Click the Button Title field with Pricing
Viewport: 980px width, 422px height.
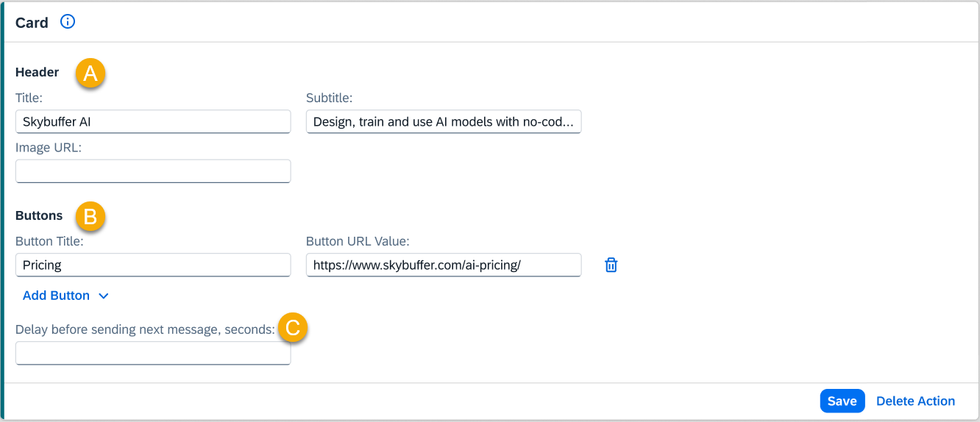pos(153,265)
